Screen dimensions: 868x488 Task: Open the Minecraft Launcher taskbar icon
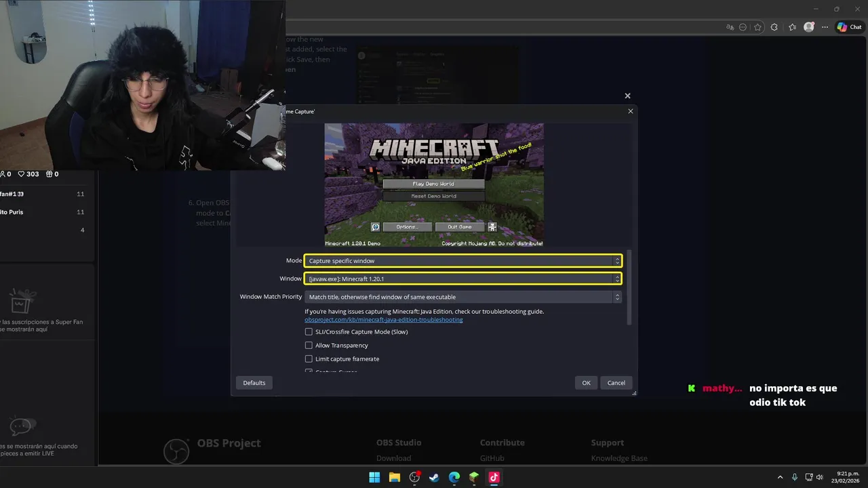(x=474, y=477)
